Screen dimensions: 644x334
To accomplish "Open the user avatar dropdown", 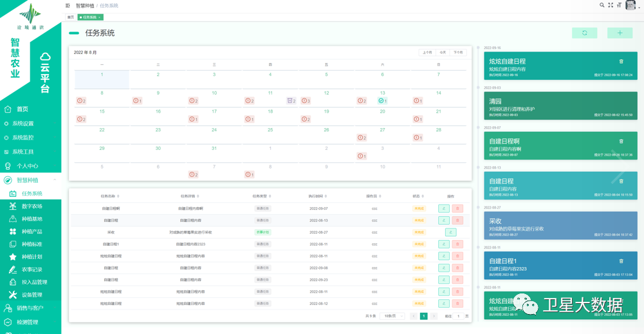I will [632, 6].
